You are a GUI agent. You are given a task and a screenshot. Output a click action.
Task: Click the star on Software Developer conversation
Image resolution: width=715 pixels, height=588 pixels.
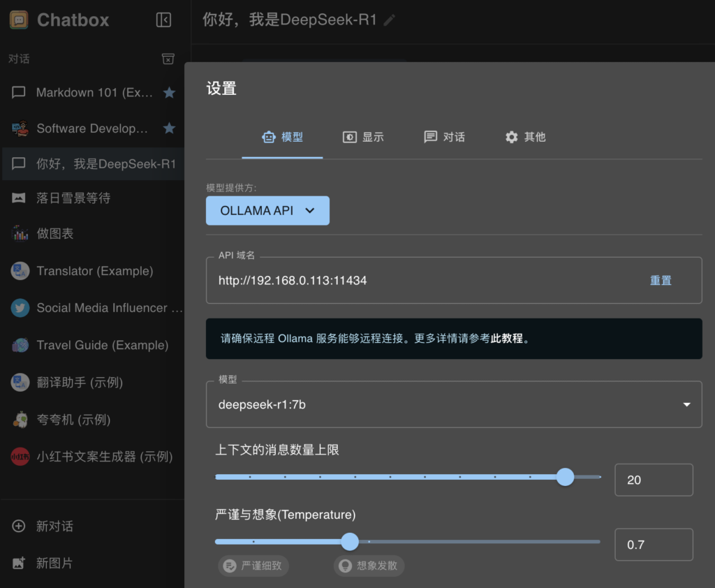click(169, 128)
